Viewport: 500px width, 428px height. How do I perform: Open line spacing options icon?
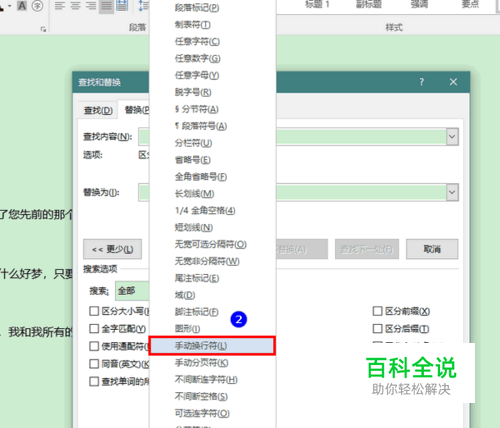[143, 6]
